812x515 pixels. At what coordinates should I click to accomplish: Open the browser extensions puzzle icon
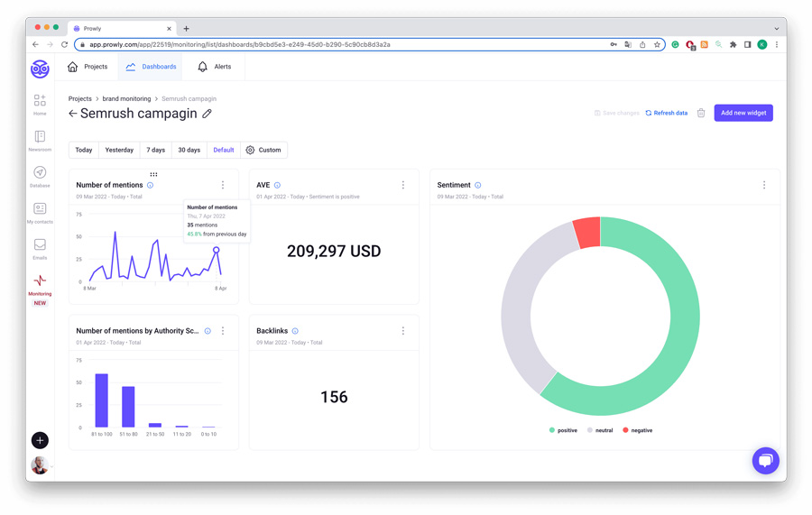click(x=733, y=44)
